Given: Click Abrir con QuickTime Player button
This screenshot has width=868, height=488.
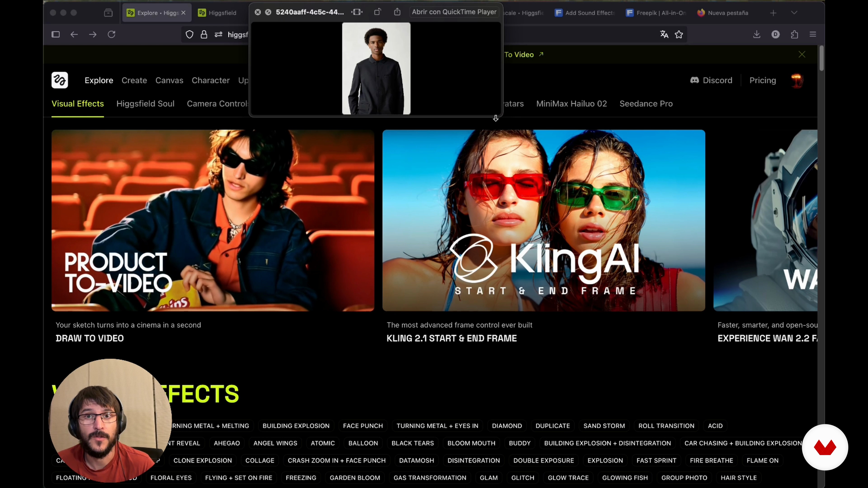Looking at the screenshot, I should pos(454,12).
